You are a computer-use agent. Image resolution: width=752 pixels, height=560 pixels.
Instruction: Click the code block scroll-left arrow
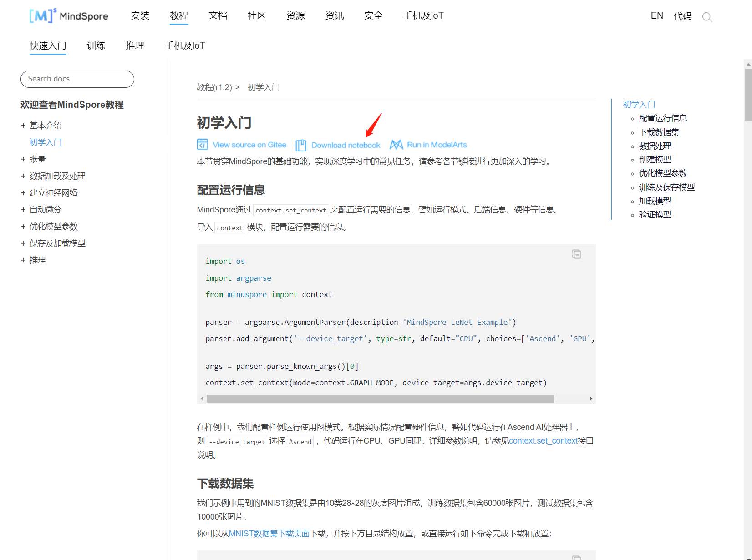point(202,399)
